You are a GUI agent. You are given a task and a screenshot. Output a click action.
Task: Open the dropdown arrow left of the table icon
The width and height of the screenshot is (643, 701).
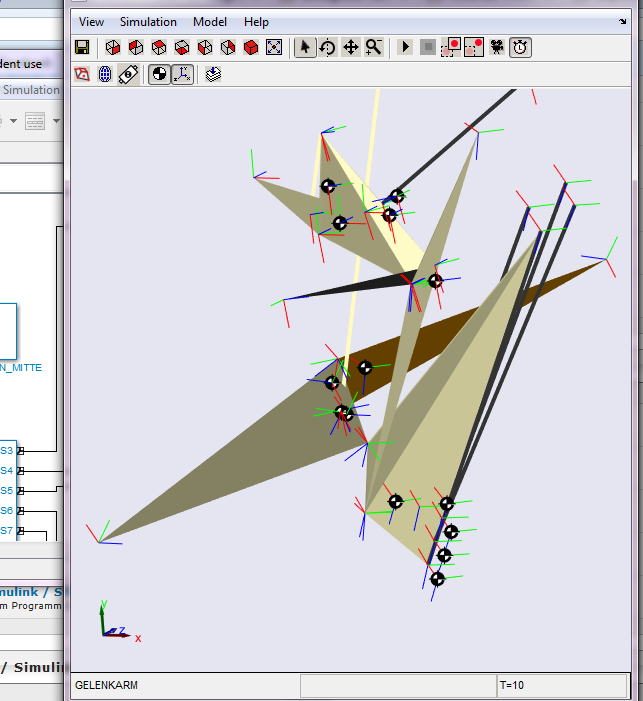pyautogui.click(x=13, y=121)
